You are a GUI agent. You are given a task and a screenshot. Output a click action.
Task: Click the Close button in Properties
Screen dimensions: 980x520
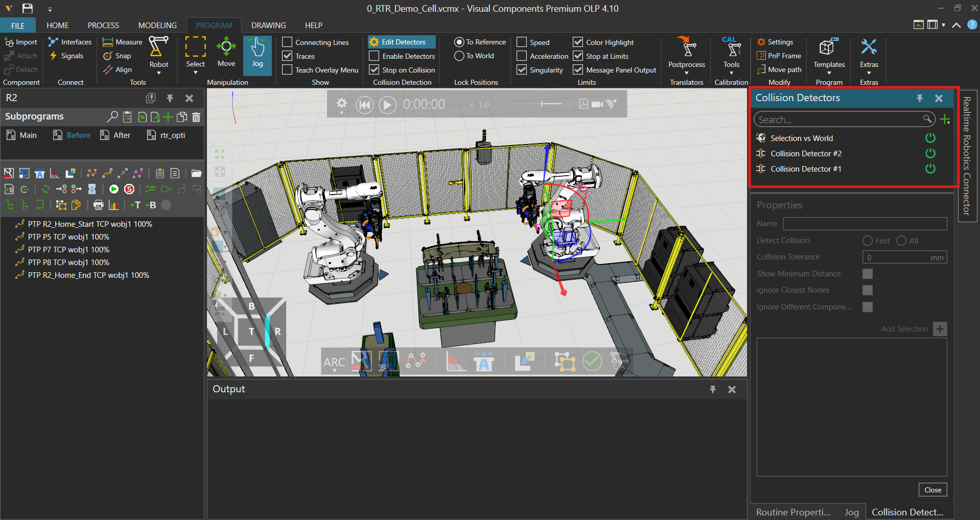pyautogui.click(x=932, y=490)
